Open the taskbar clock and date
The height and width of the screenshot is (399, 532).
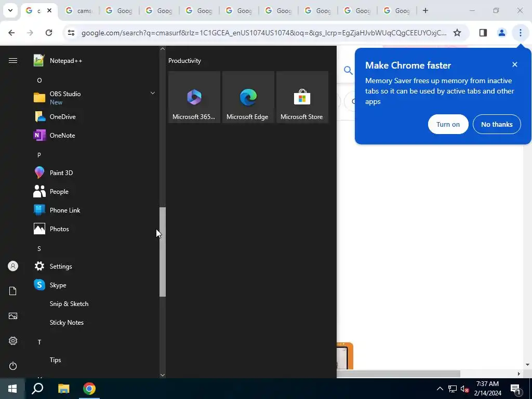point(487,389)
